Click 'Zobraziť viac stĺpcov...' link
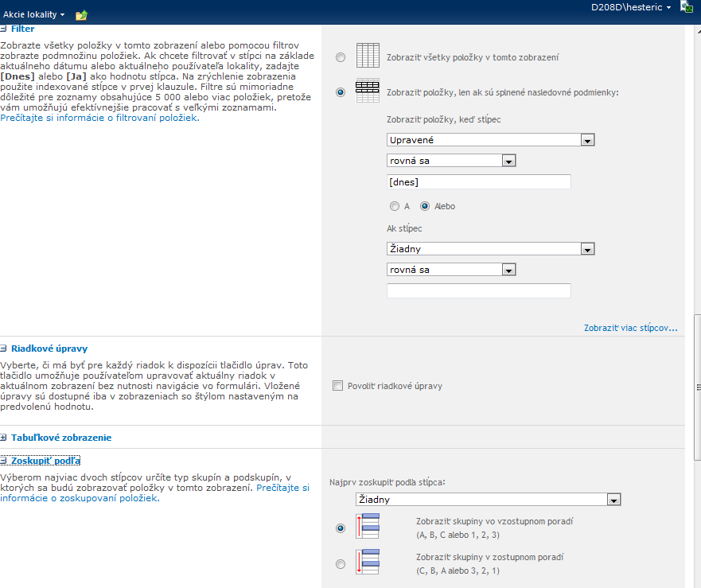Screen dimensions: 701x588 (x=630, y=328)
